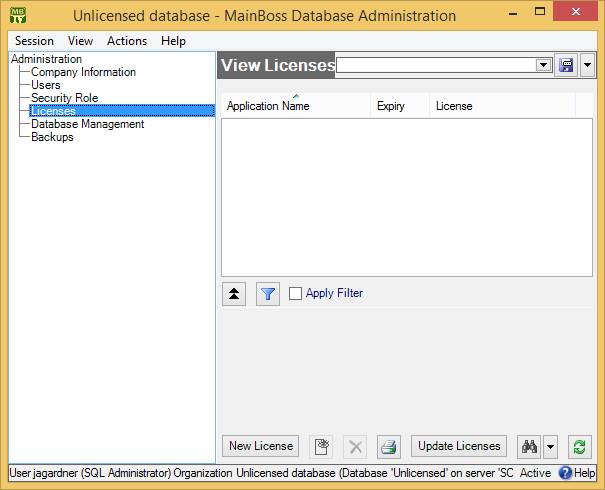Image resolution: width=605 pixels, height=490 pixels.
Task: Open the Session menu
Action: point(34,41)
